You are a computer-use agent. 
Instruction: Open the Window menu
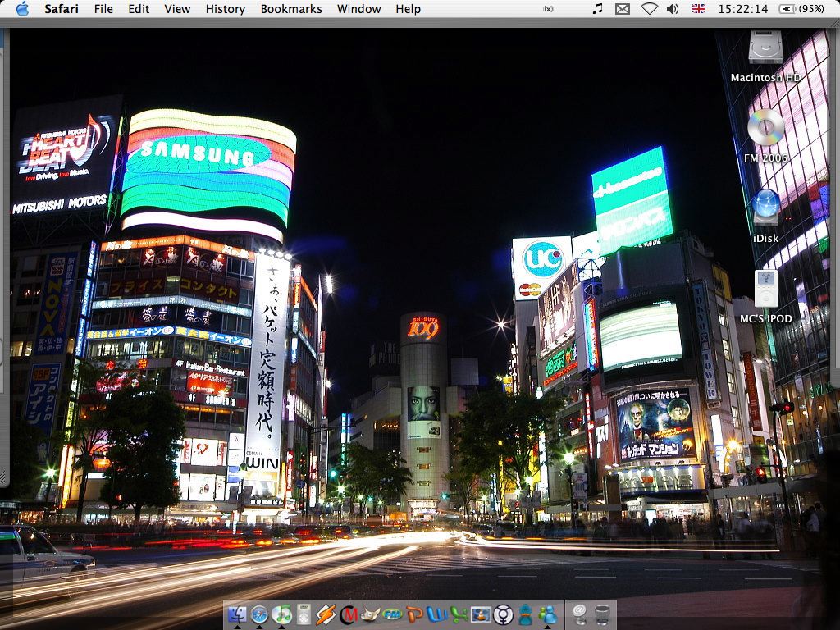point(359,9)
